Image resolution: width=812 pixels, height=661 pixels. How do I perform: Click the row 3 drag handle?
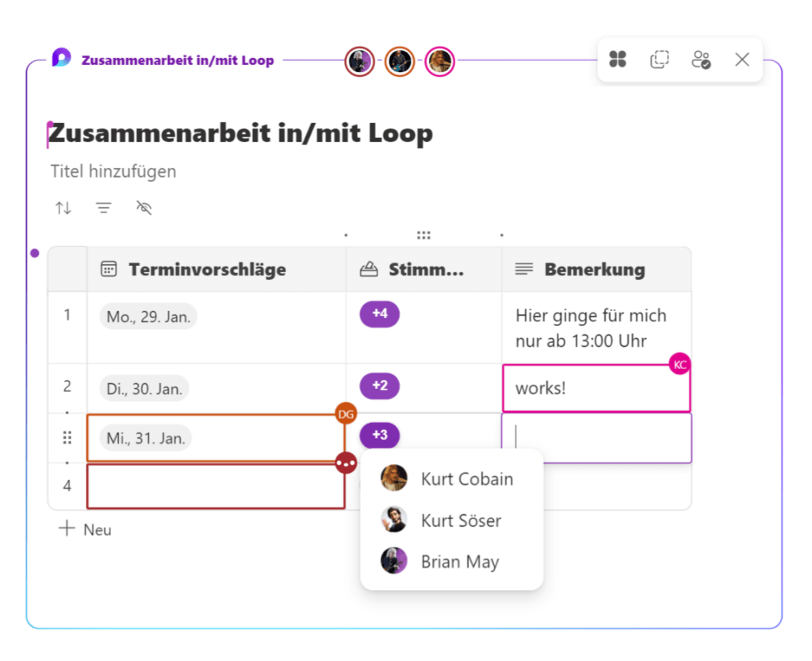(67, 438)
